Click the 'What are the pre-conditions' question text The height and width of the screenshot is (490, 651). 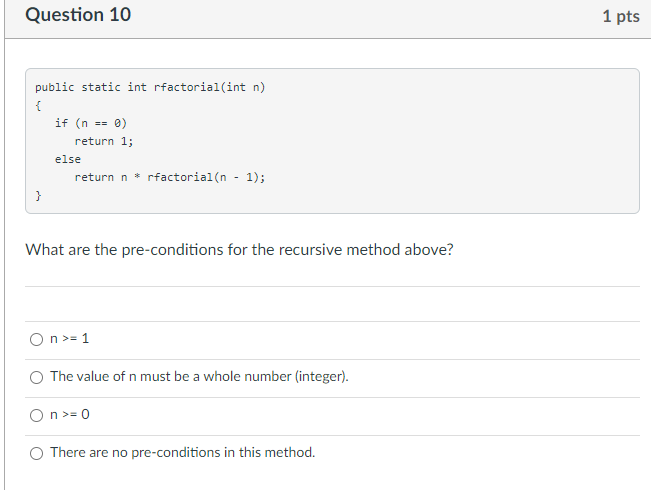coord(239,250)
